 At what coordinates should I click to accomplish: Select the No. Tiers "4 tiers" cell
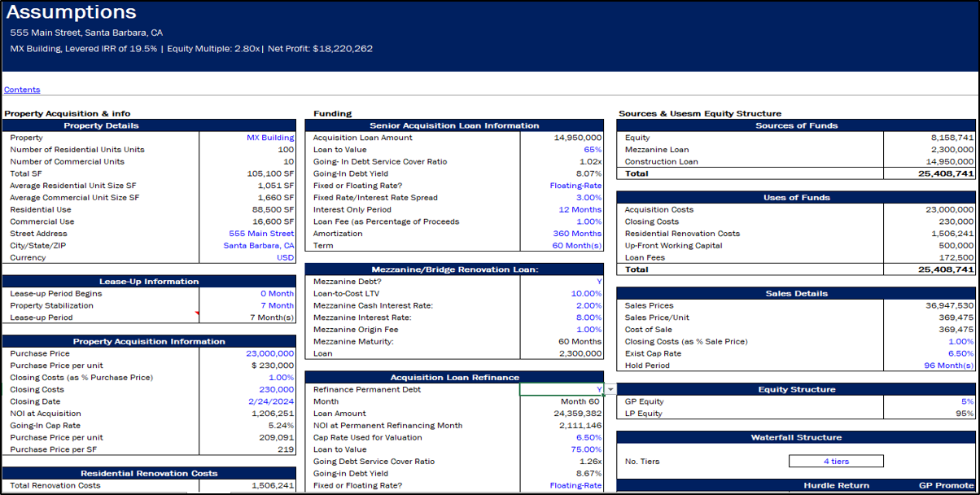click(x=836, y=462)
